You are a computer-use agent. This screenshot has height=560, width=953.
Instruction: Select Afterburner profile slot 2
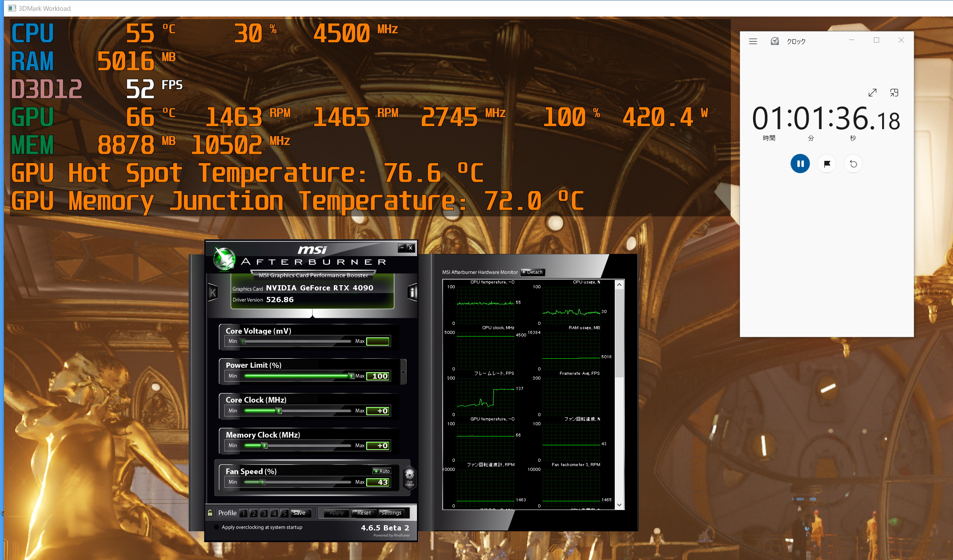click(x=254, y=513)
